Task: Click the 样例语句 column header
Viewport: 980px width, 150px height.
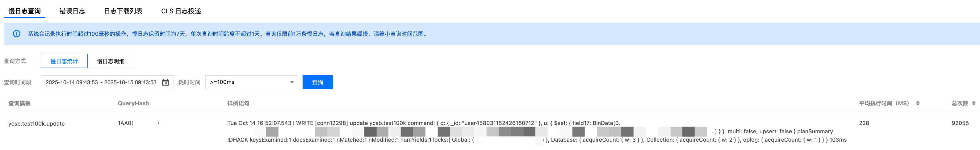Action: click(238, 103)
